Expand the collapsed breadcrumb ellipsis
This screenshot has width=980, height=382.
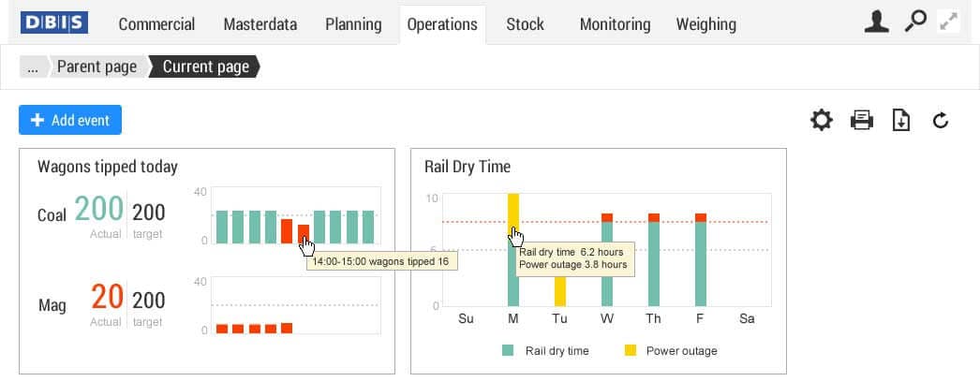click(33, 66)
